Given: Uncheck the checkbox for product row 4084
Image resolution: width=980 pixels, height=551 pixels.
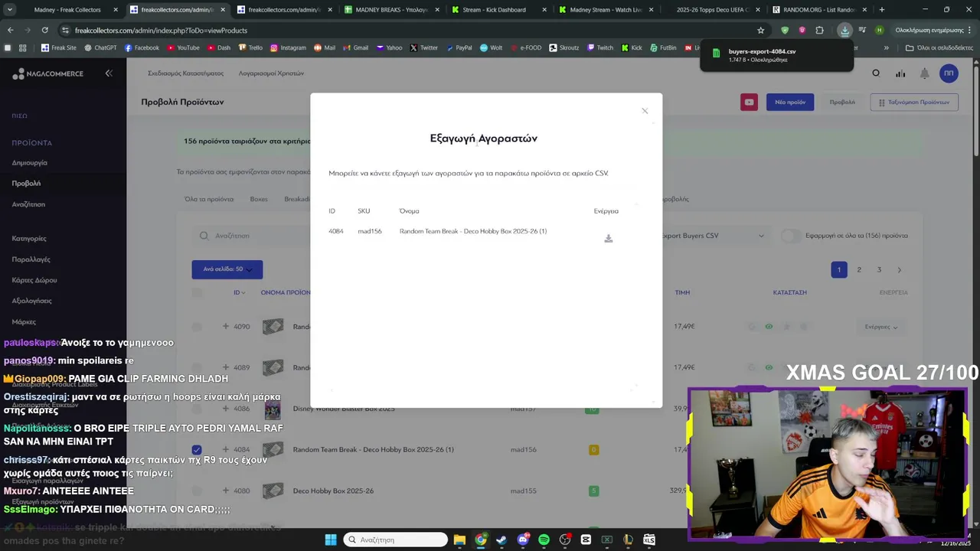Looking at the screenshot, I should [x=197, y=449].
